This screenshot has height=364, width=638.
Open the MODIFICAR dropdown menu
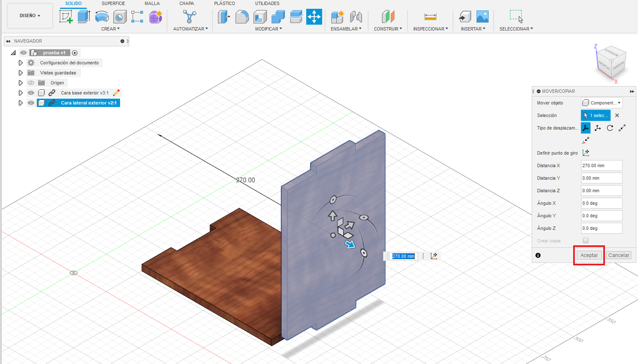tap(269, 29)
